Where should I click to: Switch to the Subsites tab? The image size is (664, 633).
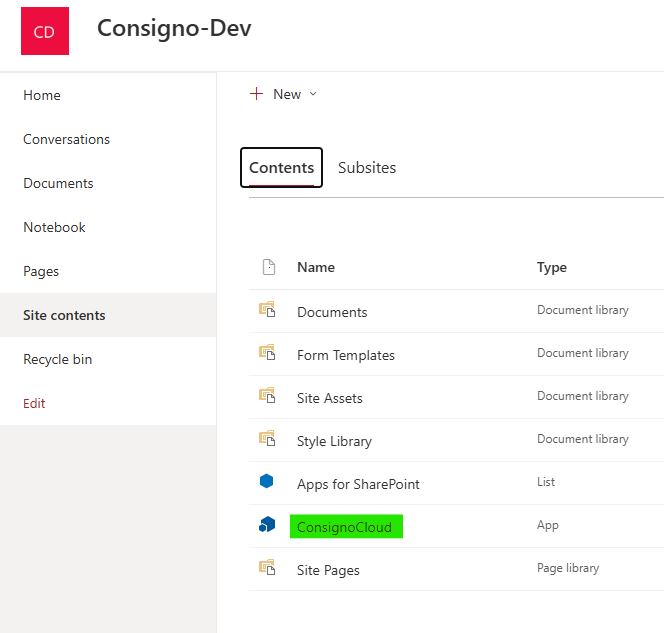(367, 168)
